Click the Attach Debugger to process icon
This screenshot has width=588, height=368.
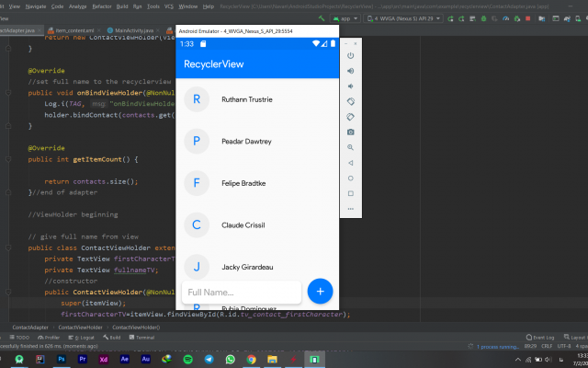tap(517, 18)
